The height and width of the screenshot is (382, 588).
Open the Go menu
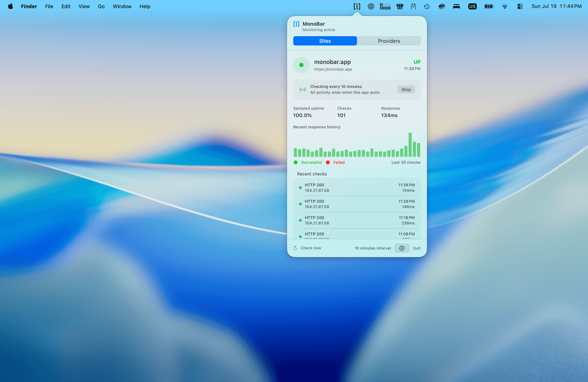(x=101, y=6)
